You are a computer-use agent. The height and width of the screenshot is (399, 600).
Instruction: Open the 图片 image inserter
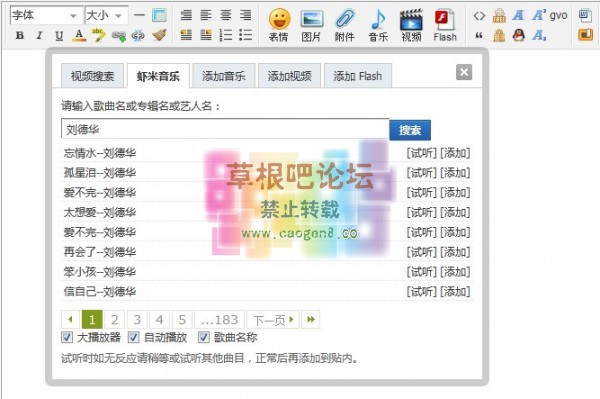pos(311,25)
